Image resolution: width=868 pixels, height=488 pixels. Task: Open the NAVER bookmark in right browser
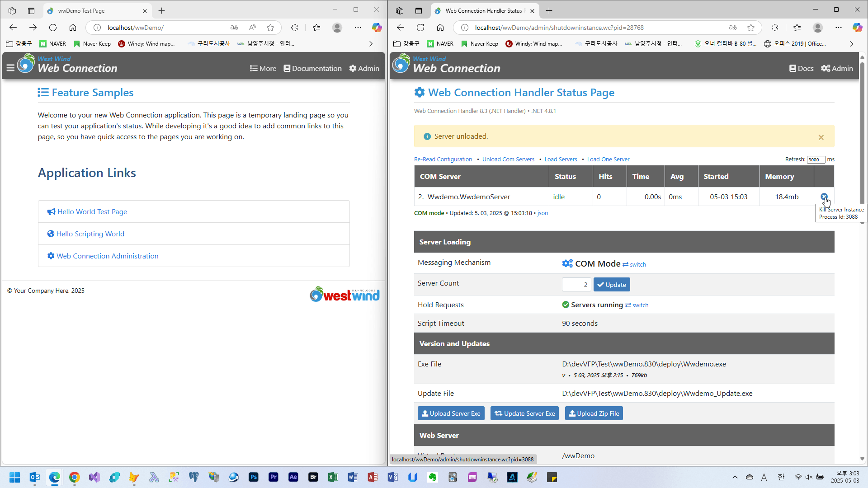440,44
